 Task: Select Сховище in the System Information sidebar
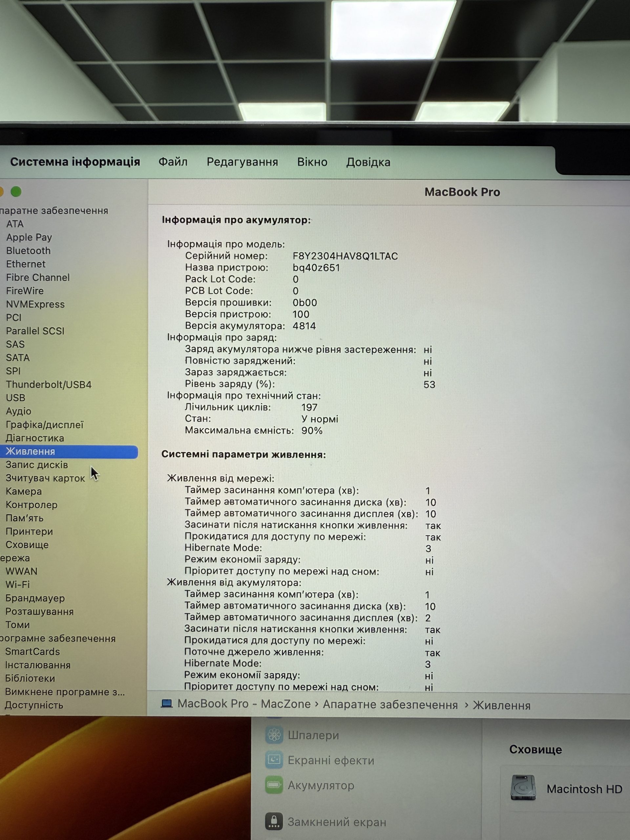[x=27, y=545]
